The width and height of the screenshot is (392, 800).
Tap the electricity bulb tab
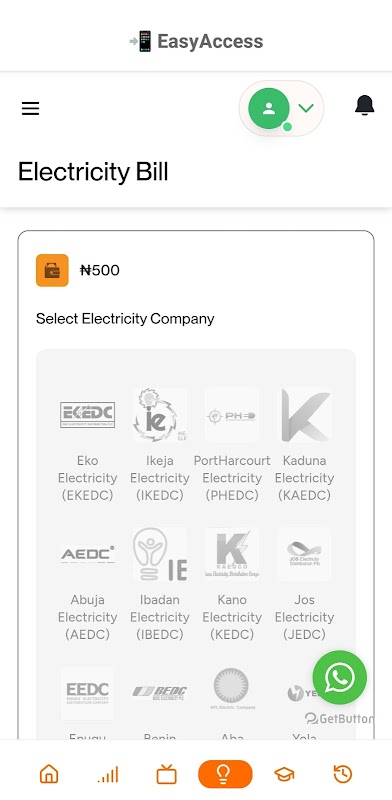coord(225,774)
